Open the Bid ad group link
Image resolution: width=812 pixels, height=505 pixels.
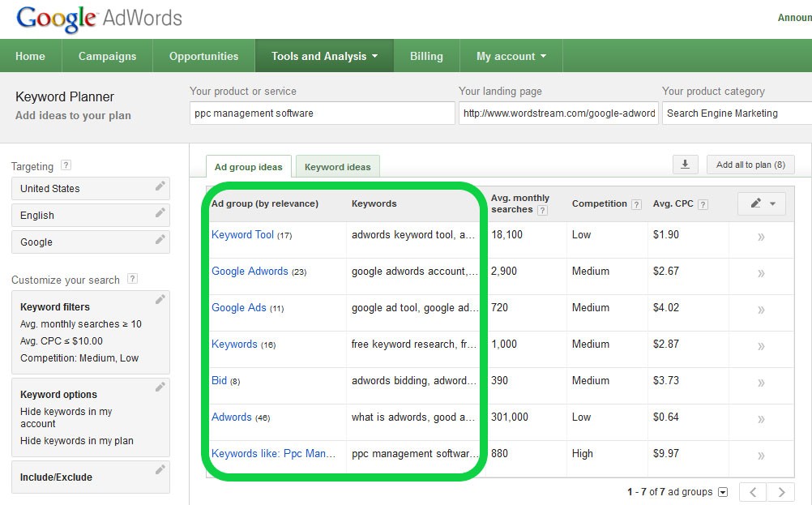point(219,380)
